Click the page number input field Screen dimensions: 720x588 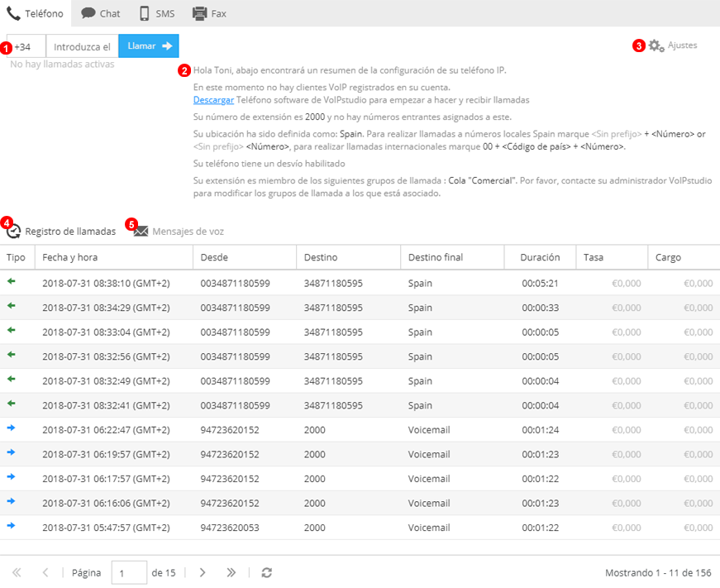click(x=129, y=572)
